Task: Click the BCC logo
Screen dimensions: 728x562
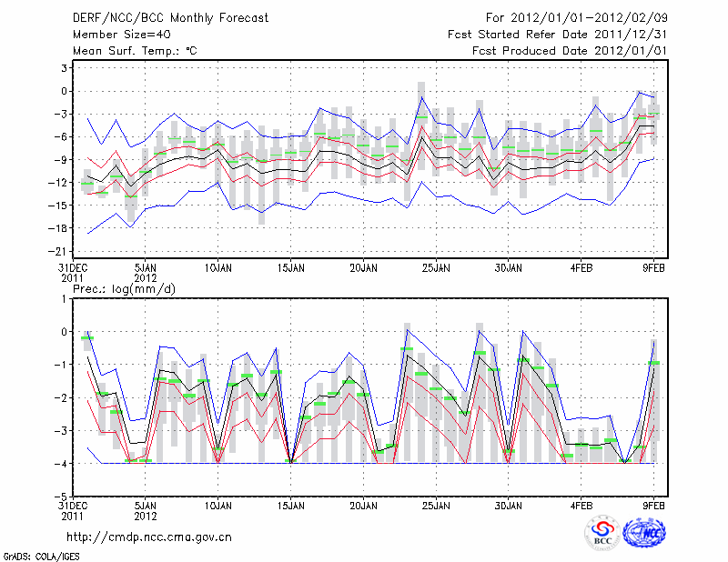Action: 602,534
